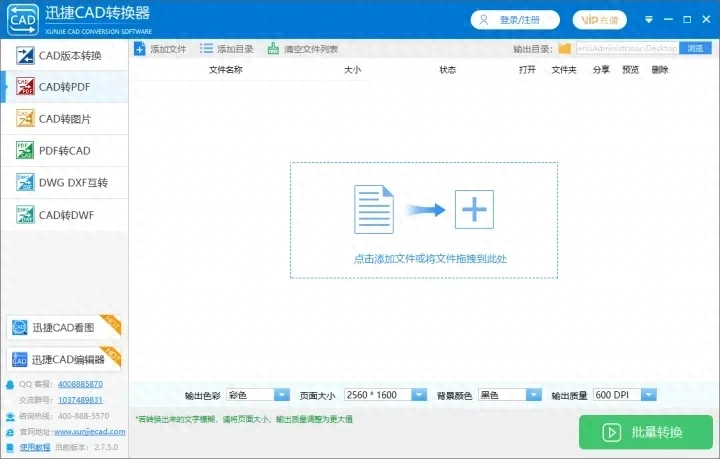Click the 咨询热线 phone person icon
The height and width of the screenshot is (459, 720).
10,417
